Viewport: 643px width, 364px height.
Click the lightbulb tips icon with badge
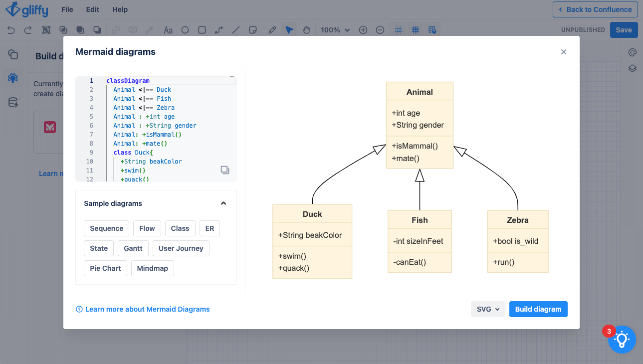pos(622,340)
